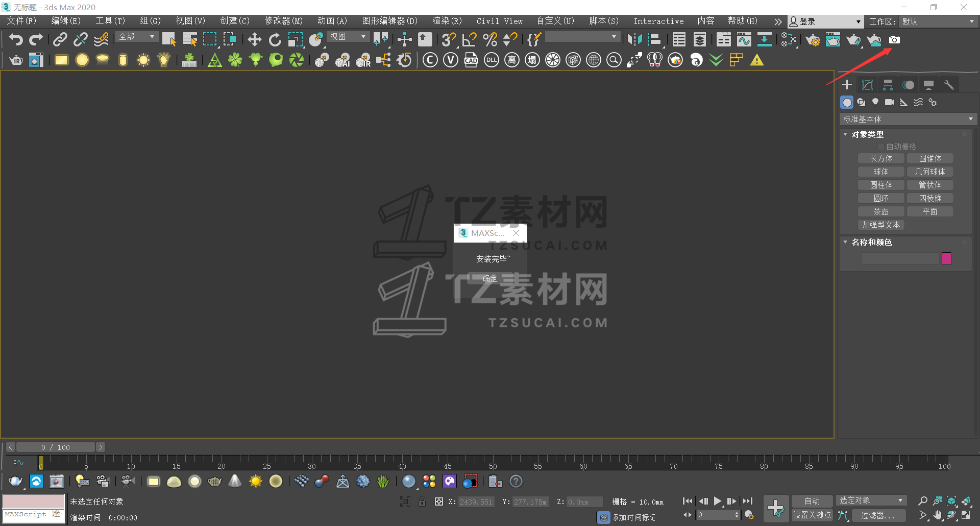Enable the 自动栅格 checkbox
This screenshot has height=526, width=980.
(x=880, y=147)
